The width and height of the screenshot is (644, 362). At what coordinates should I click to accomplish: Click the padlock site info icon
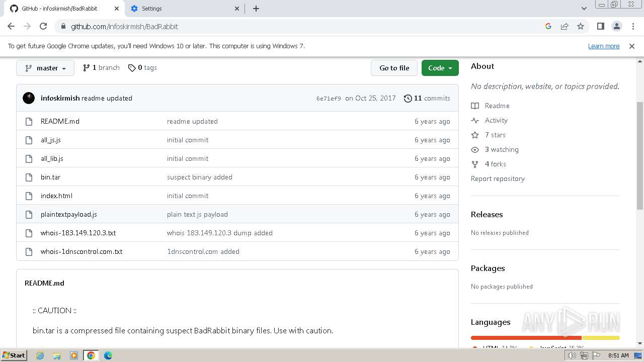[x=63, y=26]
